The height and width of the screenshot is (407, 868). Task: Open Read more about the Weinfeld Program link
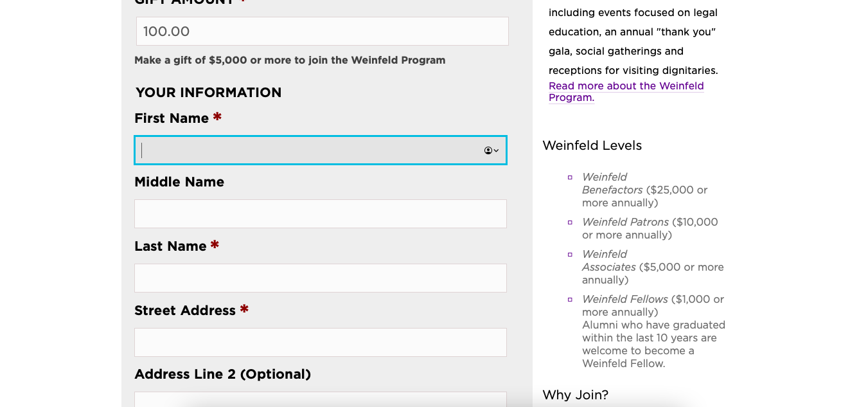point(626,92)
